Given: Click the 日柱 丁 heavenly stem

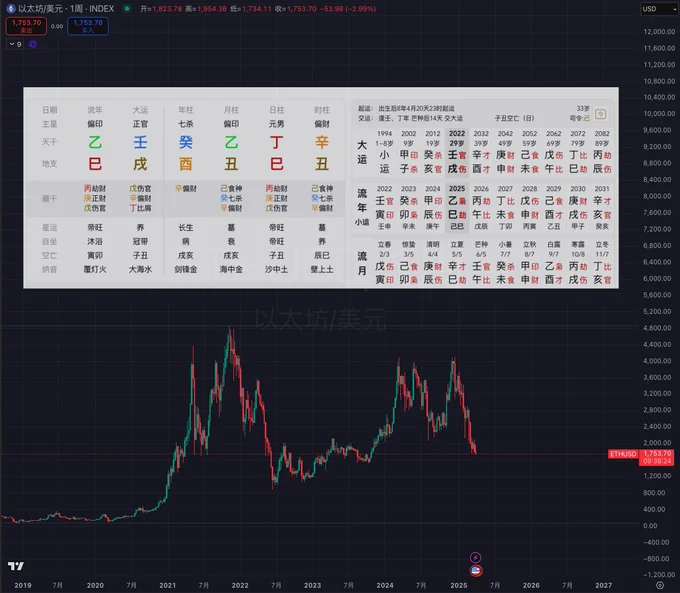Looking at the screenshot, I should click(x=276, y=142).
